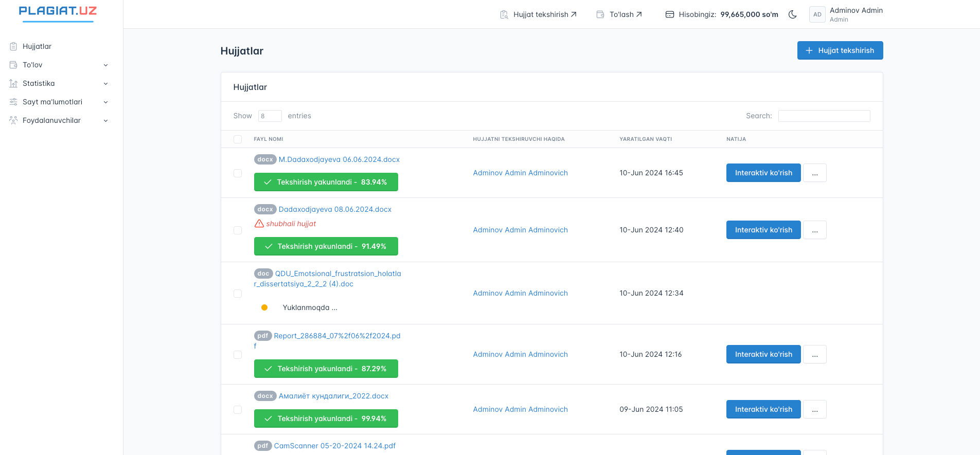Click the Hujjatlar sidebar document icon
This screenshot has width=980, height=455.
click(x=13, y=46)
